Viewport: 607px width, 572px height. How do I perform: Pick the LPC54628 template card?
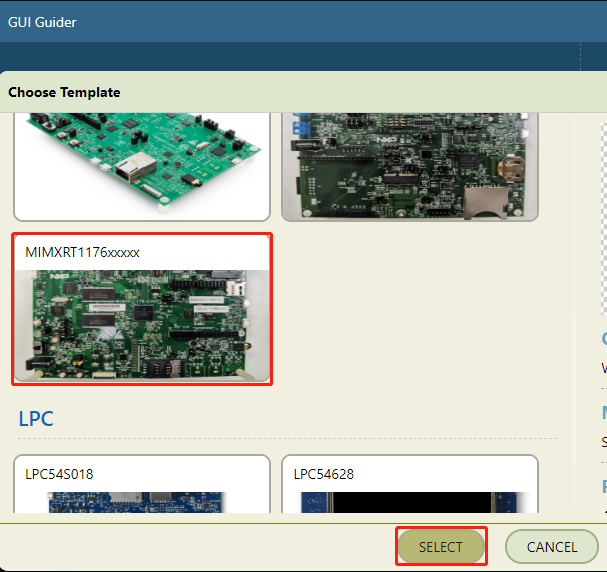pyautogui.click(x=409, y=484)
